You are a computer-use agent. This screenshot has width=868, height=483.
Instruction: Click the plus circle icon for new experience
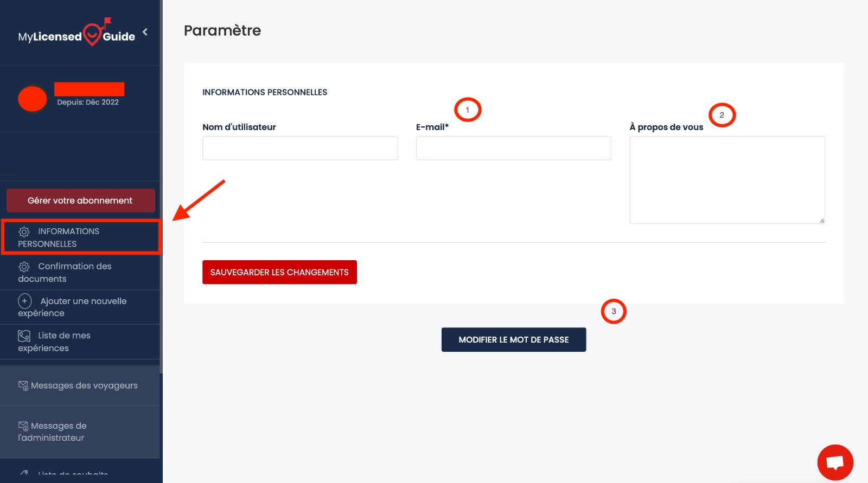click(x=25, y=301)
